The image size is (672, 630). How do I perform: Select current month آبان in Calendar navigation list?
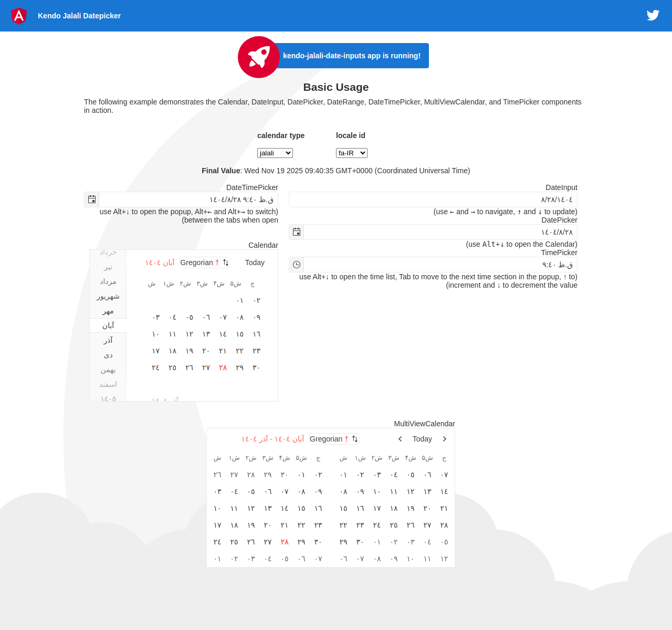pos(108,325)
